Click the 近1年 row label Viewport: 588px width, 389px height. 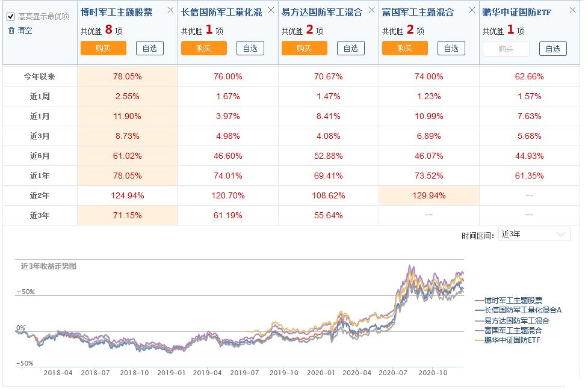tap(40, 175)
